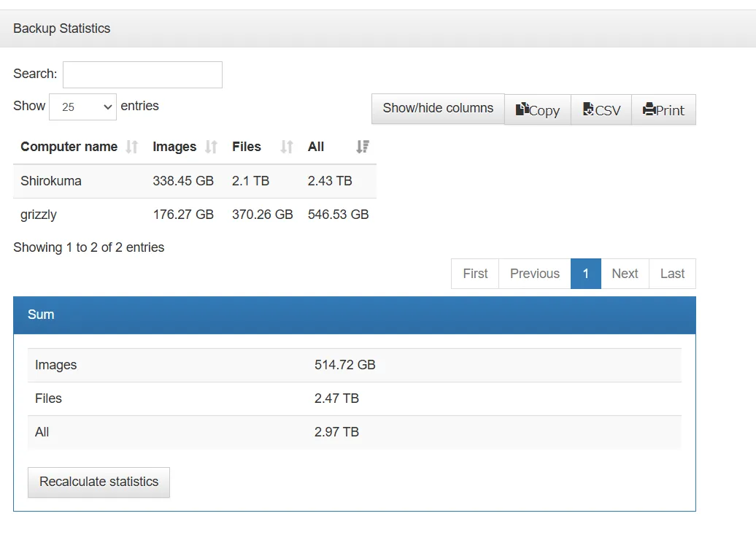The image size is (756, 543).
Task: Click the sort icon beside All column
Action: click(362, 147)
